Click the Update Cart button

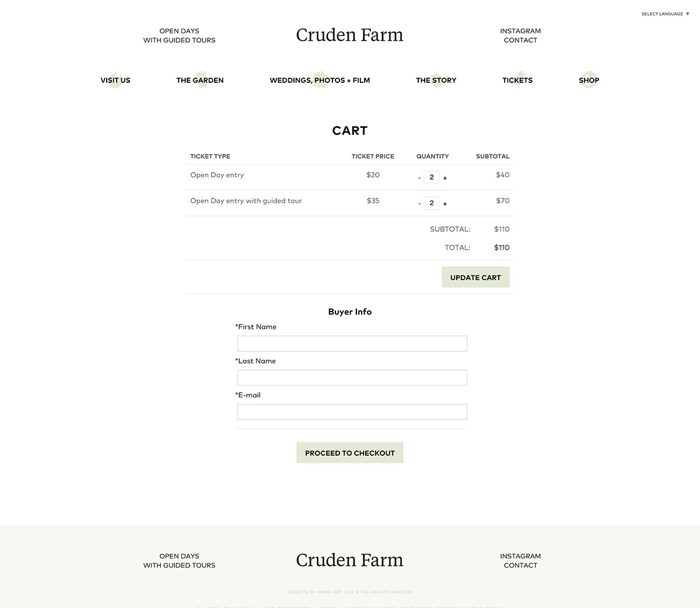pos(475,277)
